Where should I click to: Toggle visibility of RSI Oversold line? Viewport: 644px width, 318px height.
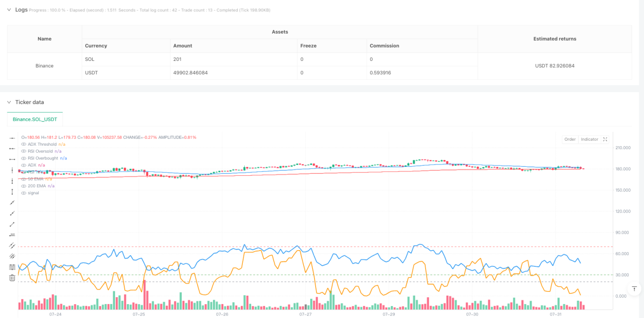[x=24, y=151]
